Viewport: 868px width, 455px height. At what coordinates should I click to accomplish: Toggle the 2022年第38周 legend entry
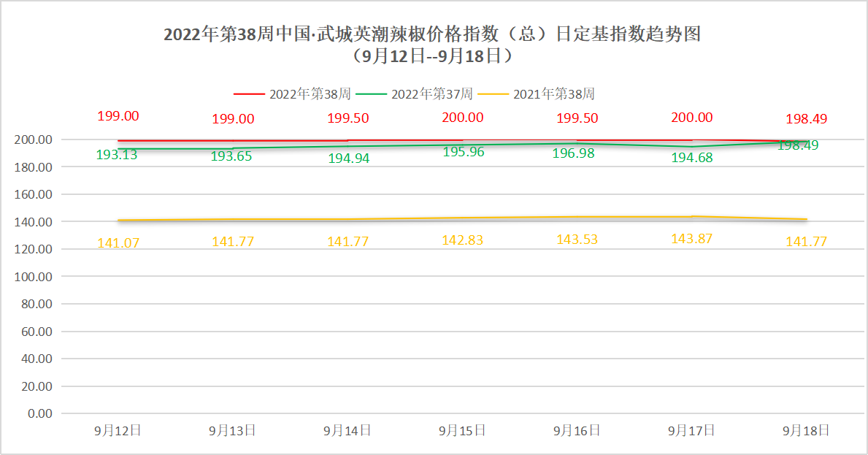click(x=308, y=94)
